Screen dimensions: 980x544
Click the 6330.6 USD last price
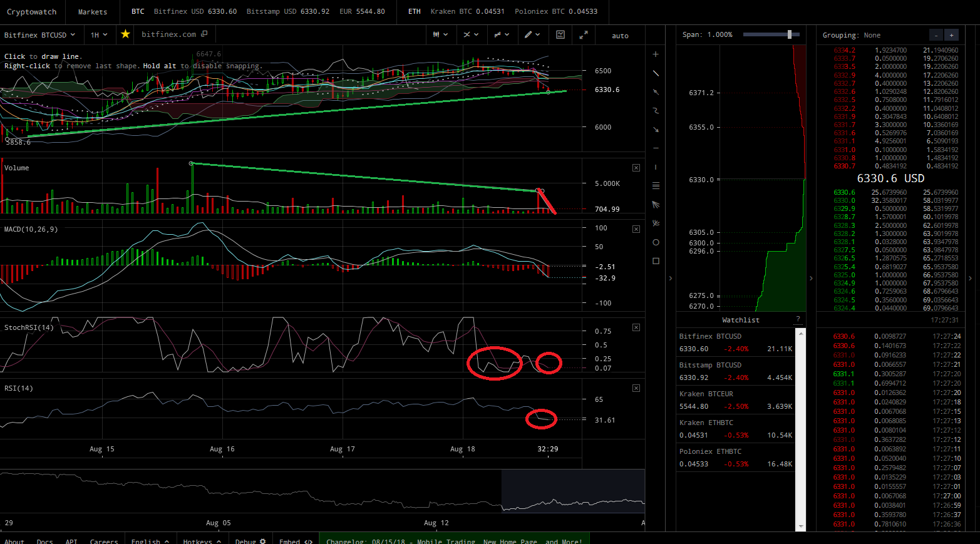[890, 178]
